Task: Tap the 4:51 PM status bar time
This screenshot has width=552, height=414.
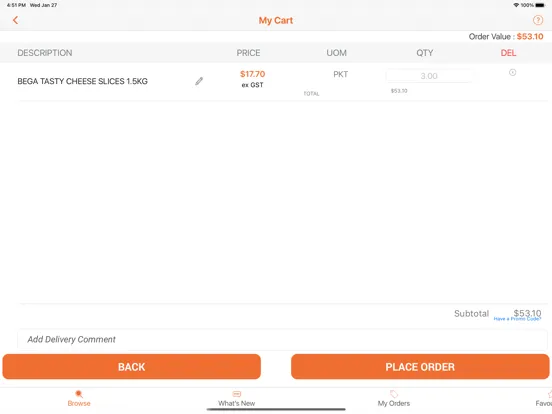Action: [16, 5]
